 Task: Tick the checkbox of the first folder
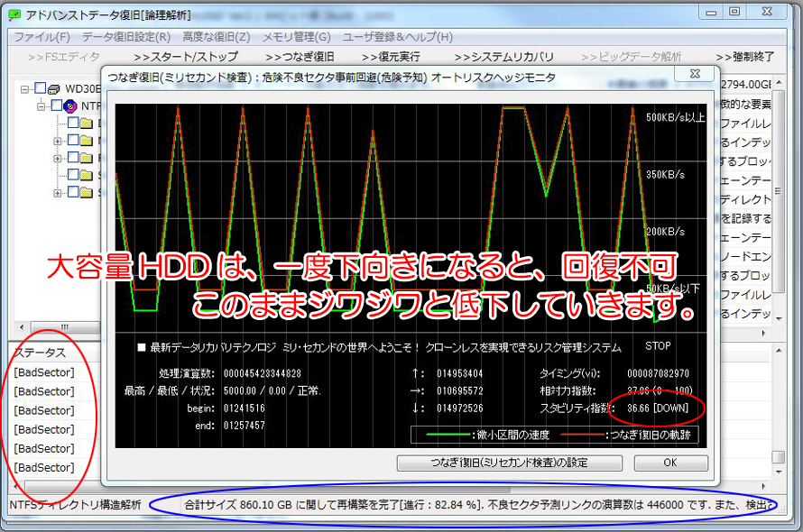(x=73, y=123)
